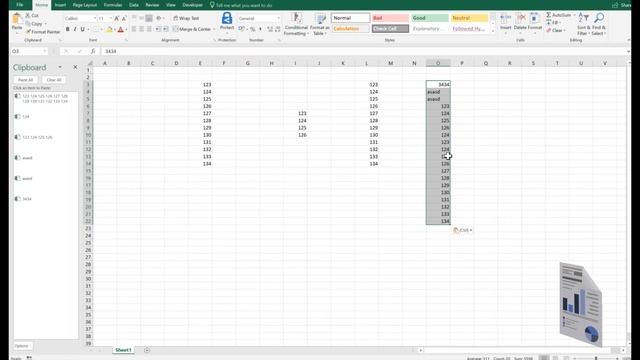
Task: Open Merge & Center dropdown arrow
Action: [214, 29]
